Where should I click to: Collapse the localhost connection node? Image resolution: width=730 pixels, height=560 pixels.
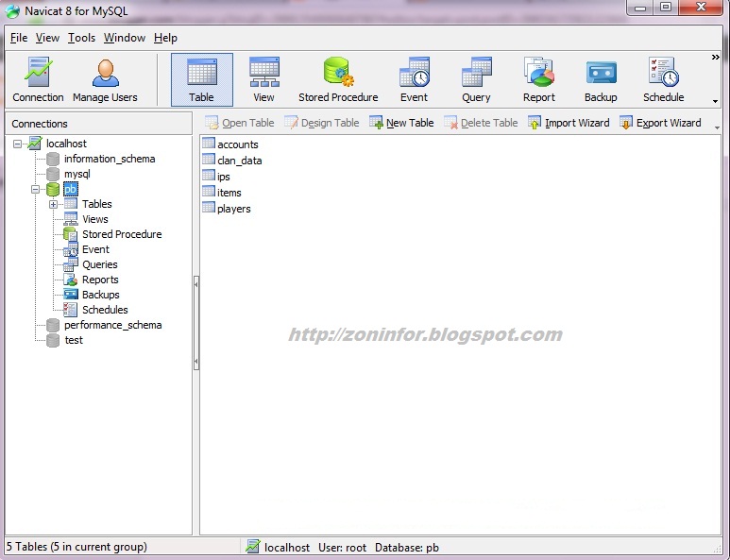pyautogui.click(x=17, y=144)
